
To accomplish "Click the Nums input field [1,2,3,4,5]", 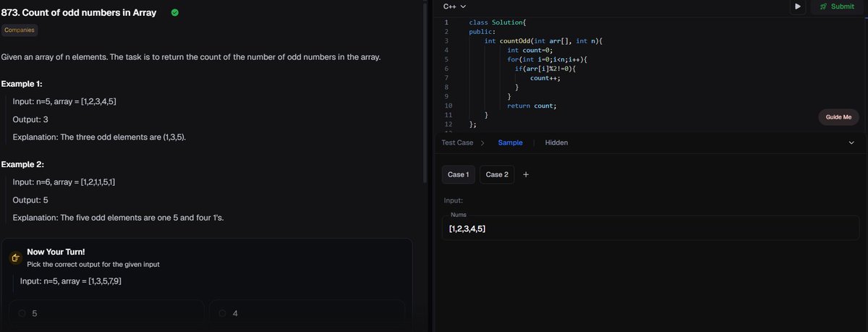I will pos(650,228).
